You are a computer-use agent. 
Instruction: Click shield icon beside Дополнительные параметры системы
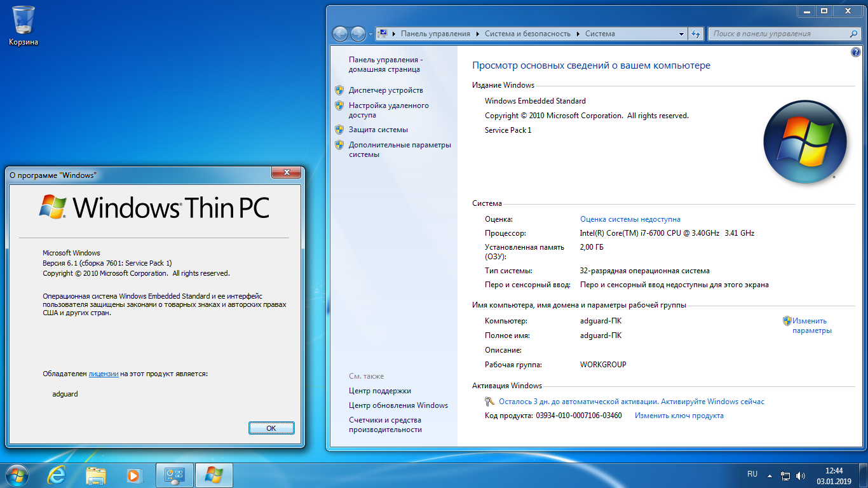tap(339, 145)
